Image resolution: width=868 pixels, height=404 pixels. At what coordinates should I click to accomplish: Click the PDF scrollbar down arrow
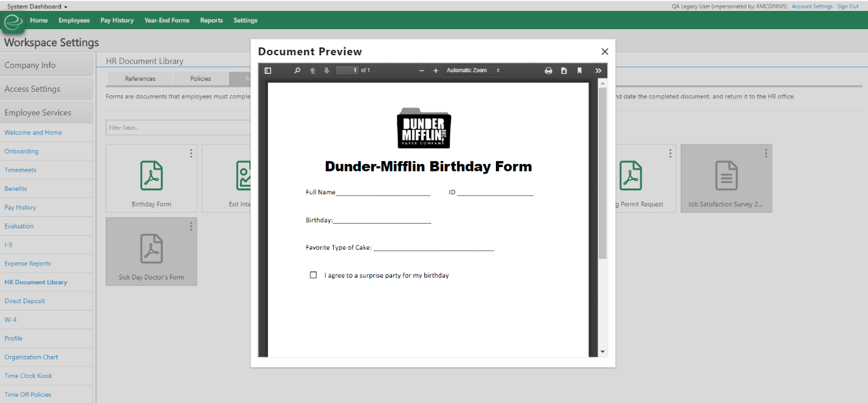[x=602, y=352]
